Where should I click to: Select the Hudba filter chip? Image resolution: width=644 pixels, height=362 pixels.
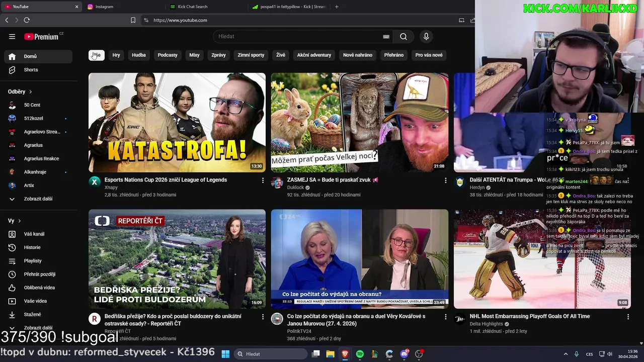click(139, 55)
